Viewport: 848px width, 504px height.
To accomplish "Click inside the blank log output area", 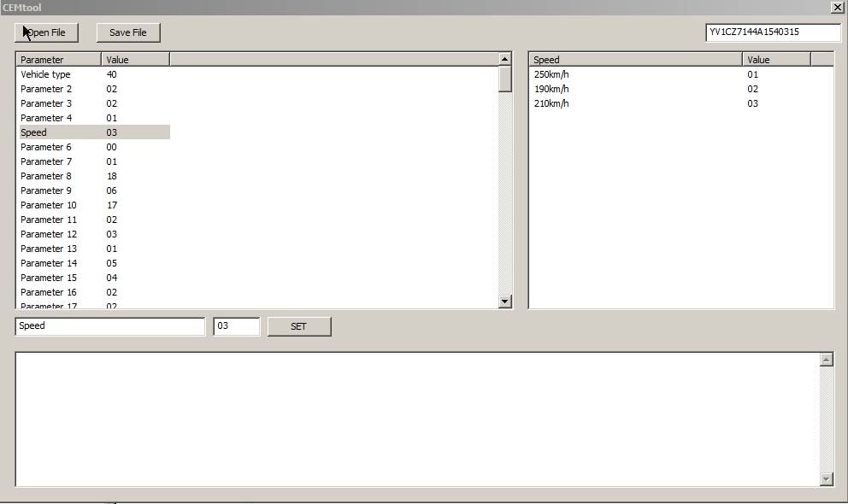I will pyautogui.click(x=419, y=414).
